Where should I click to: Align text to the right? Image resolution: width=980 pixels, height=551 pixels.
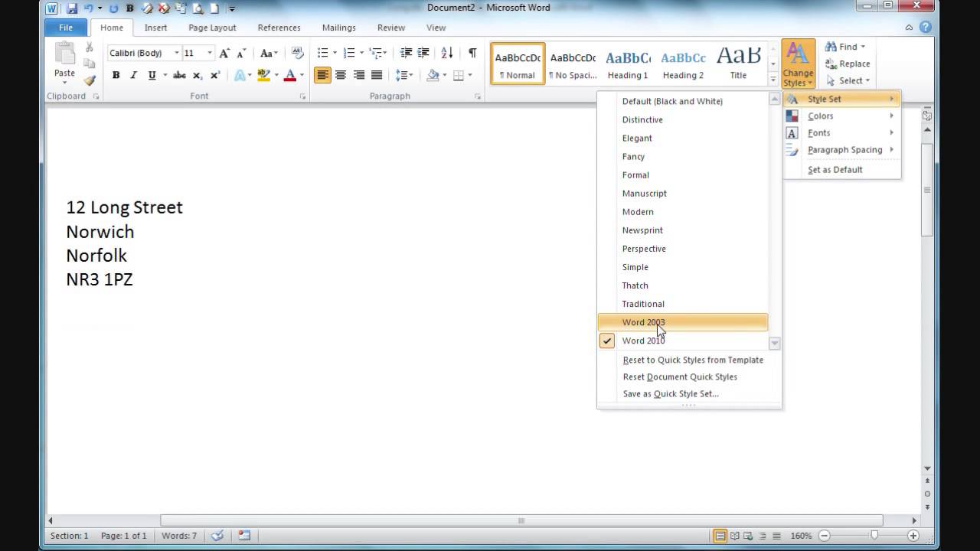pos(358,75)
